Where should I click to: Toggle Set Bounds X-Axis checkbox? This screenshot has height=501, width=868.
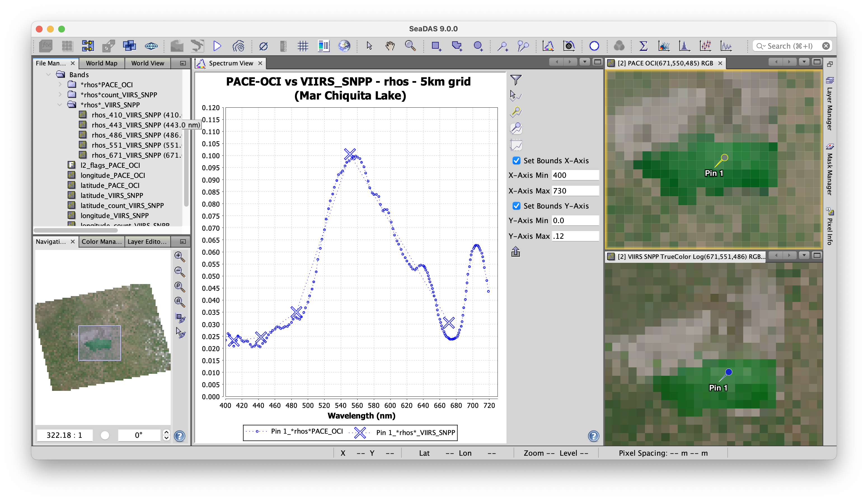[x=517, y=161]
